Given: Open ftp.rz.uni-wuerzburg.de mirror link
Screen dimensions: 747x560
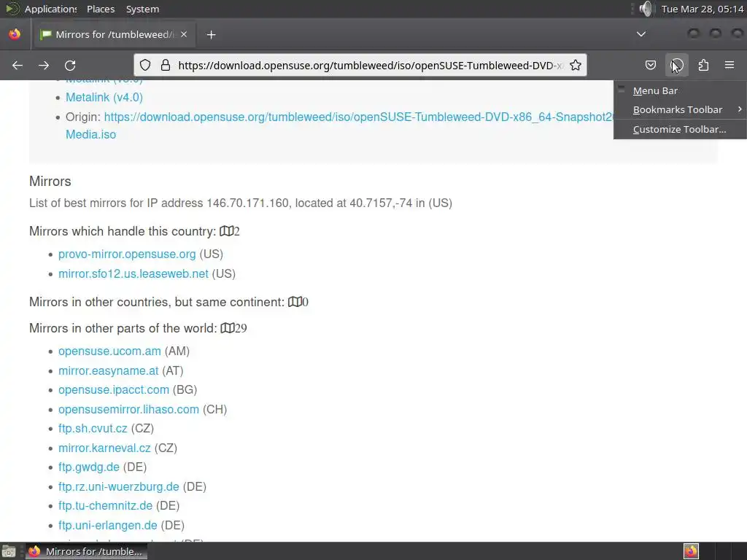Looking at the screenshot, I should click(x=119, y=486).
